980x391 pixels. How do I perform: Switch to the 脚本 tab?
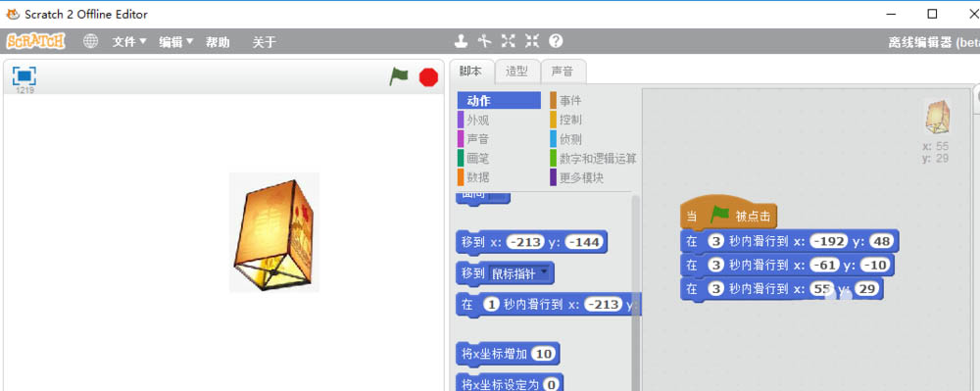[470, 72]
